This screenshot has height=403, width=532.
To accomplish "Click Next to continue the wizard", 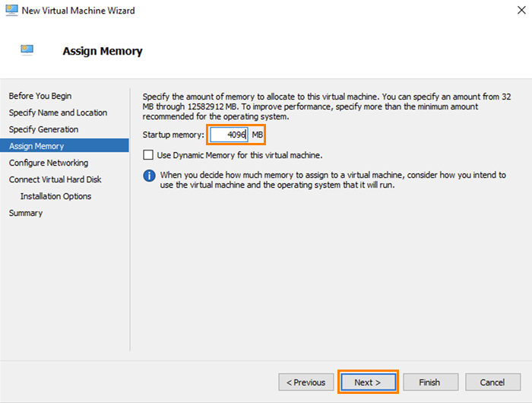I will click(x=368, y=382).
